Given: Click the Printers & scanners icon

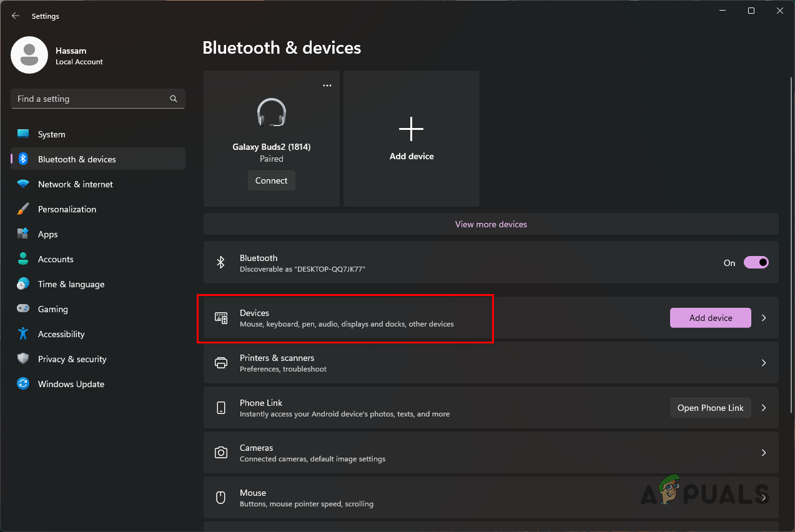Looking at the screenshot, I should [221, 363].
